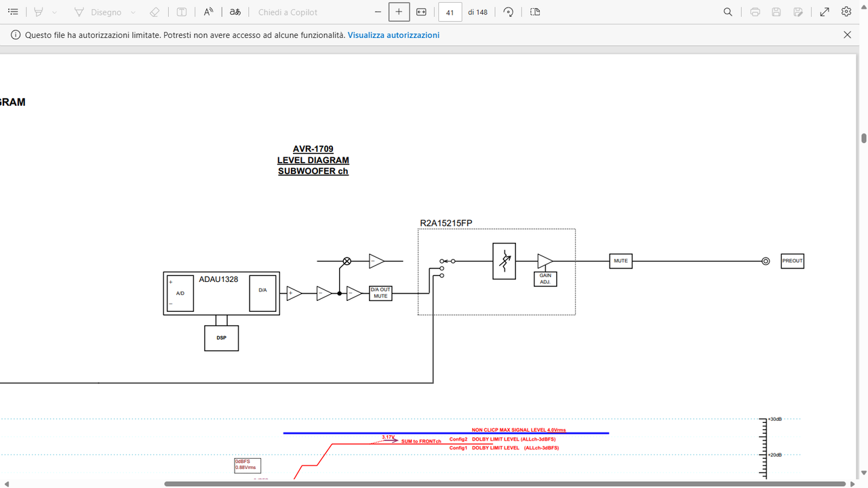The height and width of the screenshot is (488, 868).
Task: Zoom in with plus button
Action: coord(399,12)
